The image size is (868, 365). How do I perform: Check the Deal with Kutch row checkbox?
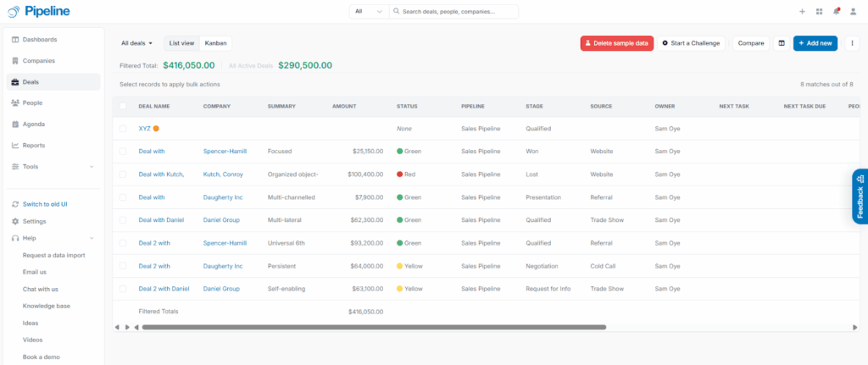pyautogui.click(x=124, y=174)
